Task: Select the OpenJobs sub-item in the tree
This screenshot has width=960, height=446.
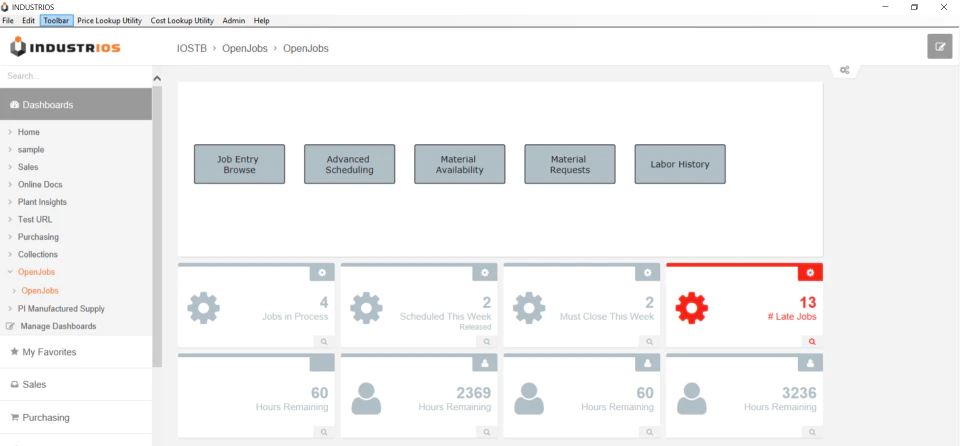Action: pyautogui.click(x=40, y=290)
